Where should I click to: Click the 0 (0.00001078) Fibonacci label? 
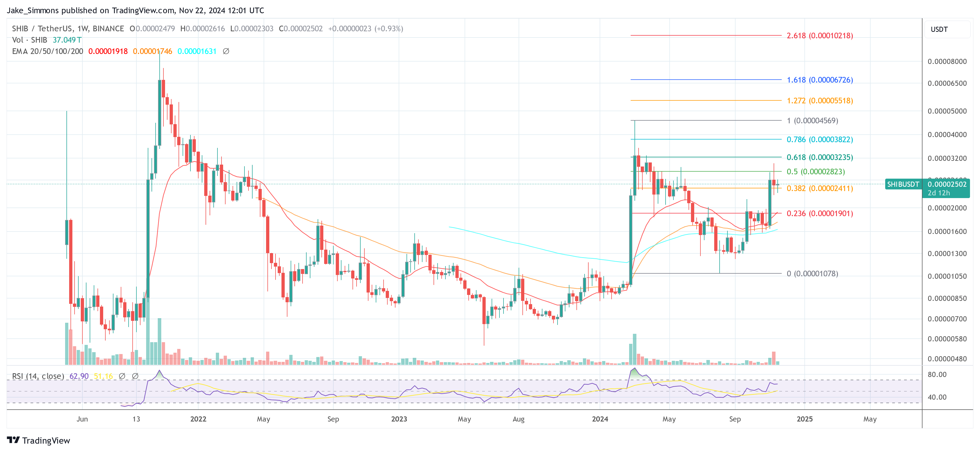(812, 274)
